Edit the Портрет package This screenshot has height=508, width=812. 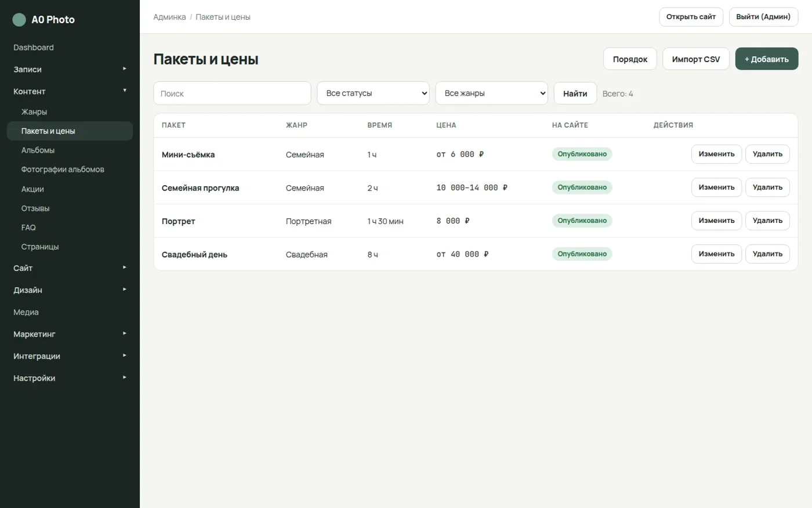point(716,221)
